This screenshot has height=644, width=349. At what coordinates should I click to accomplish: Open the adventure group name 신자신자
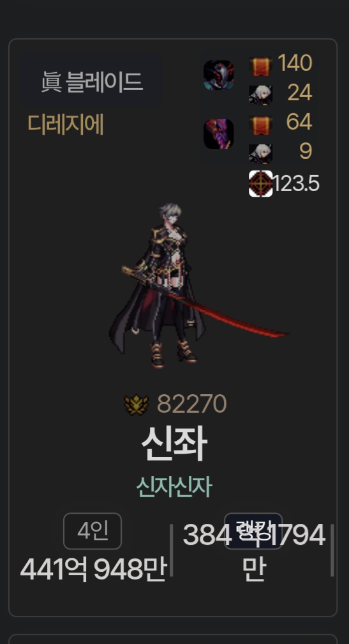click(x=174, y=487)
